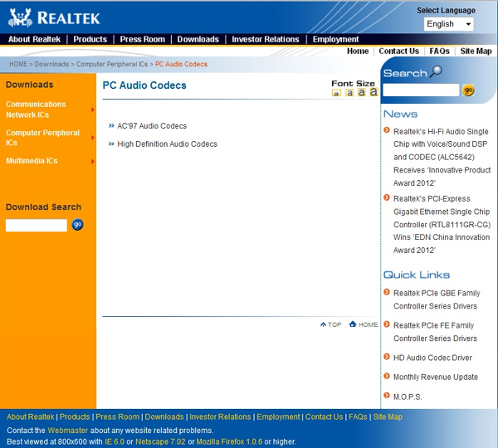Go to Home in the secondary navigation
The width and height of the screenshot is (498, 448).
tap(358, 51)
